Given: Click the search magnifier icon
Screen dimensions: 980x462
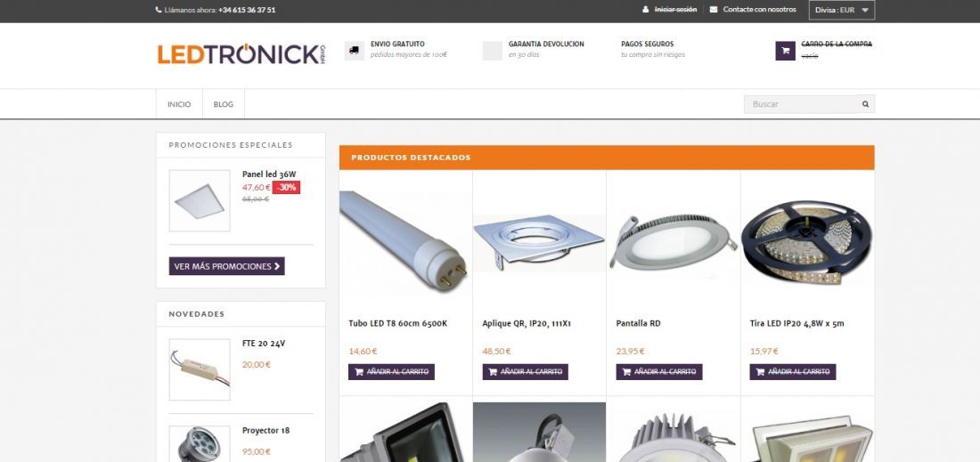Looking at the screenshot, I should pyautogui.click(x=866, y=104).
